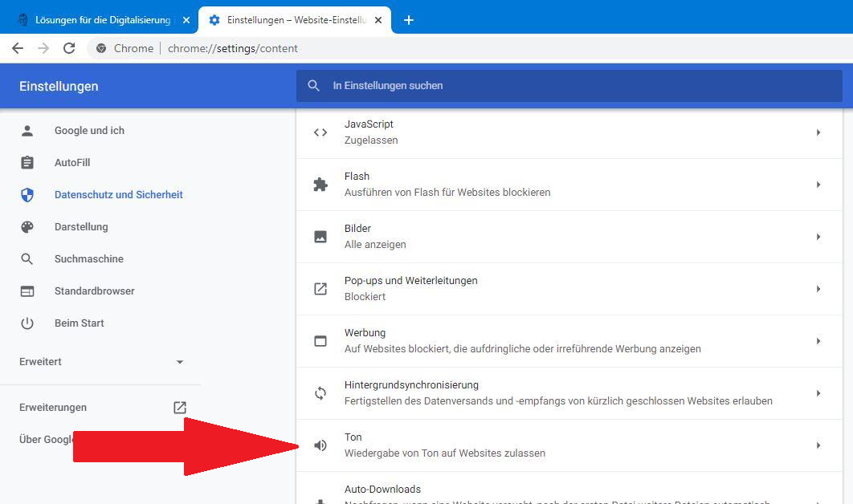Image resolution: width=853 pixels, height=504 pixels.
Task: Click the browser reload page icon
Action: coord(69,48)
